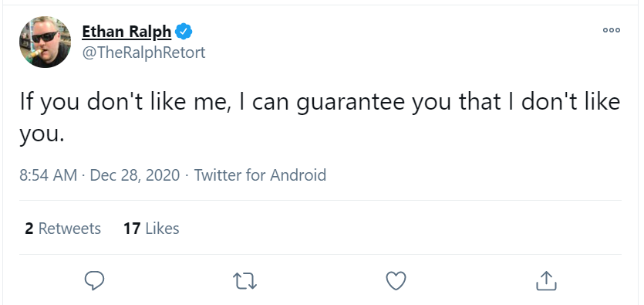Click the blue verified checkmark badge
This screenshot has width=644, height=305.
(x=184, y=32)
